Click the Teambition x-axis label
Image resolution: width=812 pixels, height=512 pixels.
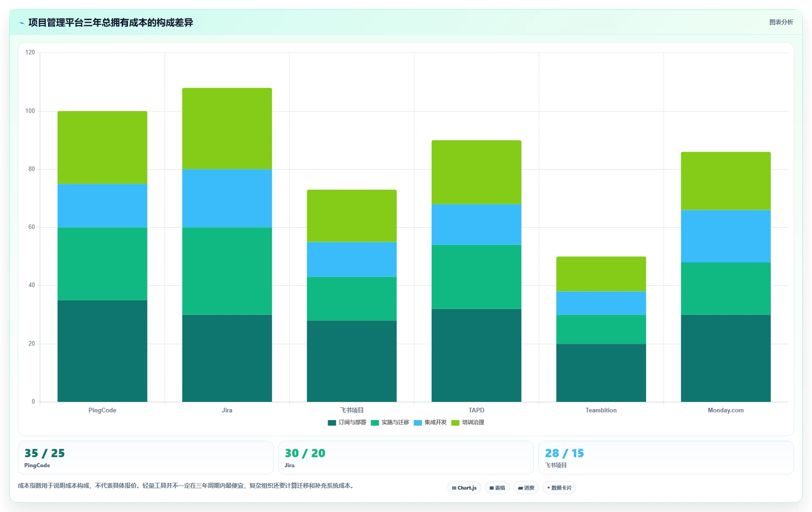(x=601, y=410)
